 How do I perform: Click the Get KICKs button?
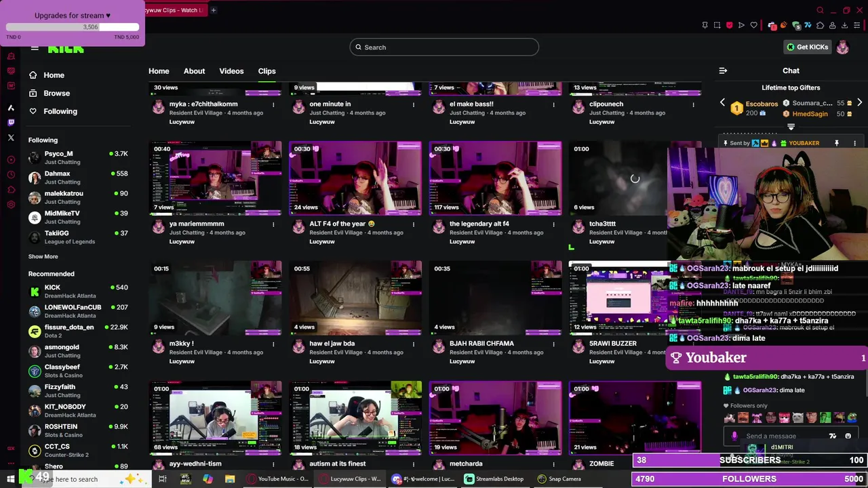pos(807,47)
